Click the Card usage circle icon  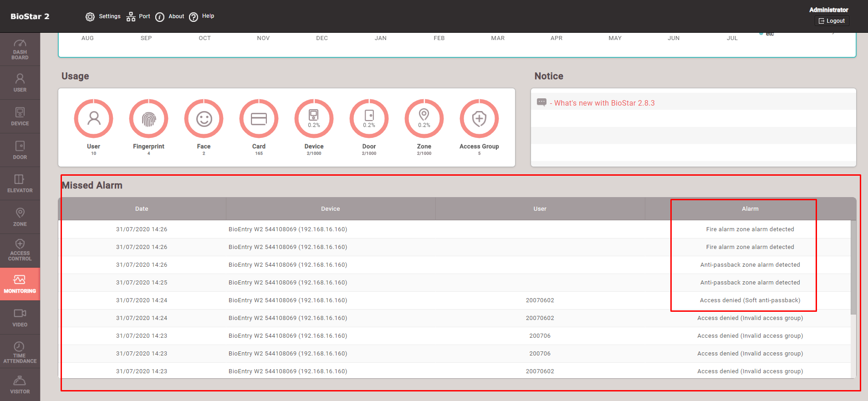259,119
